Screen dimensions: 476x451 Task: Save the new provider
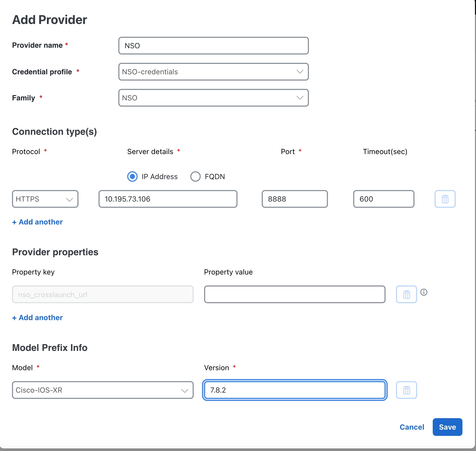[447, 427]
